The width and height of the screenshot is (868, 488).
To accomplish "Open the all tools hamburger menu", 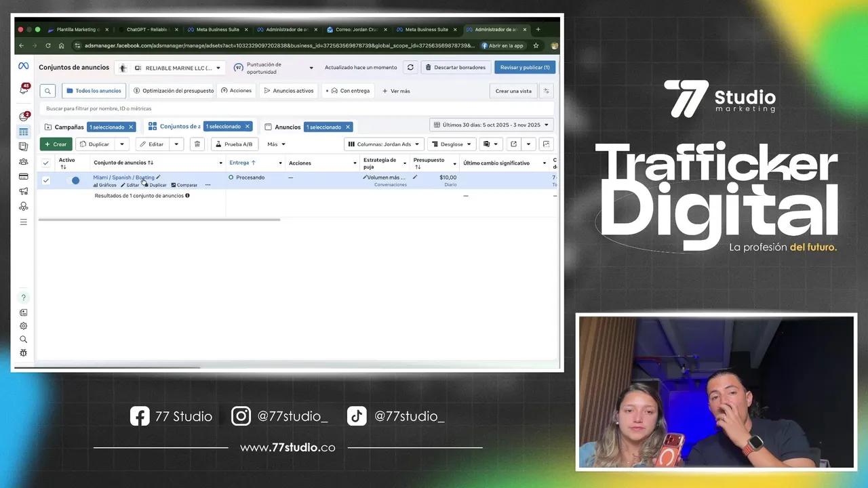I will pos(24,222).
